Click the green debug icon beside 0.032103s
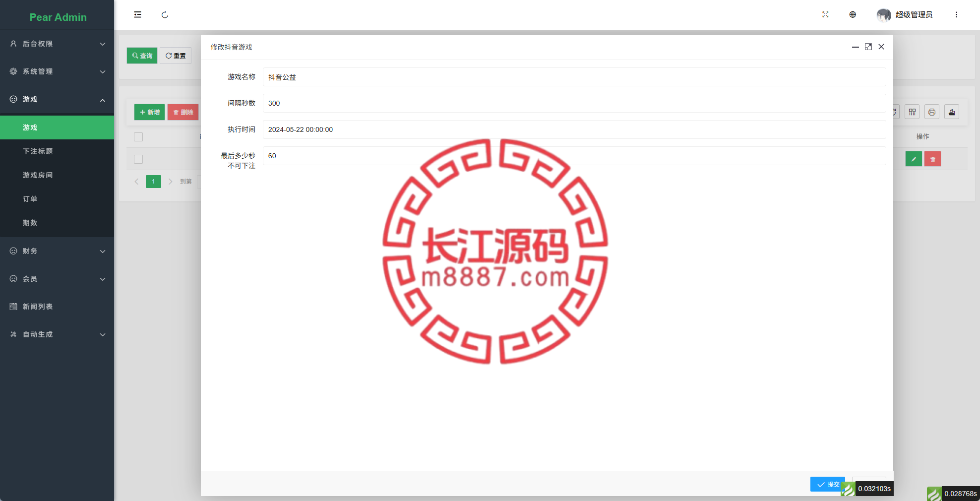Image resolution: width=980 pixels, height=501 pixels. [848, 489]
